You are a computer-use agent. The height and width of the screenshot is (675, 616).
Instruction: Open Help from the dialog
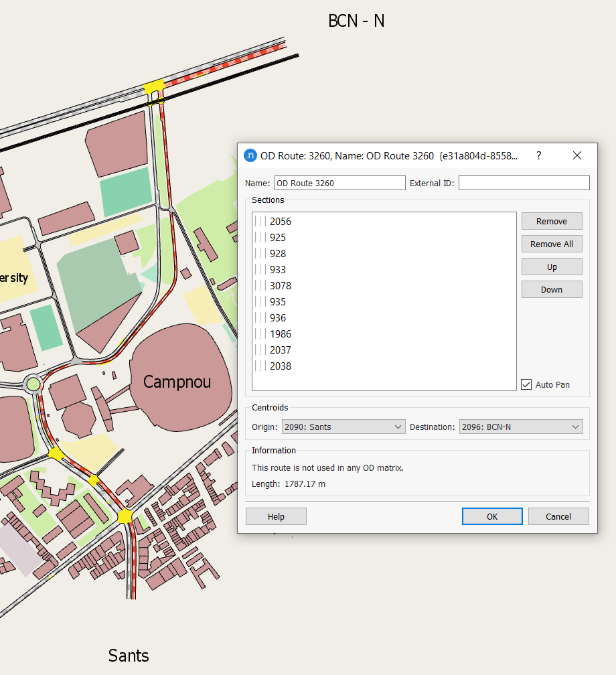(276, 516)
